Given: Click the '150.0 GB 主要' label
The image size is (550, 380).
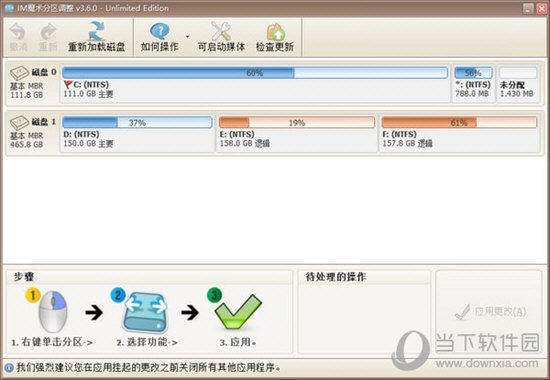Looking at the screenshot, I should coord(88,144).
